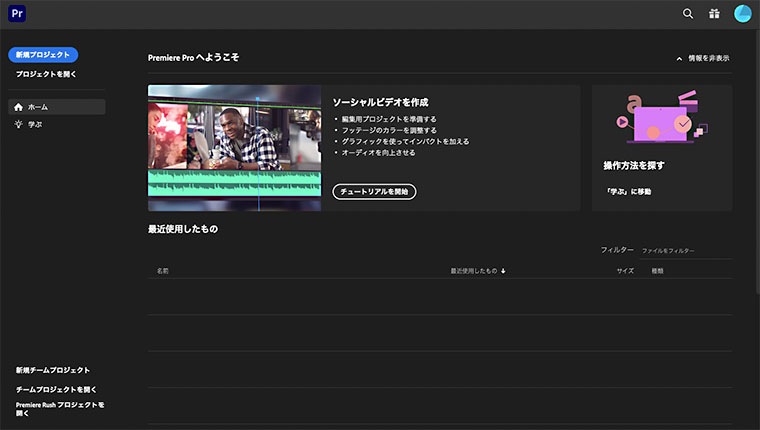760x430 pixels.
Task: Click the ファイルをフィルター input field
Action: 686,251
